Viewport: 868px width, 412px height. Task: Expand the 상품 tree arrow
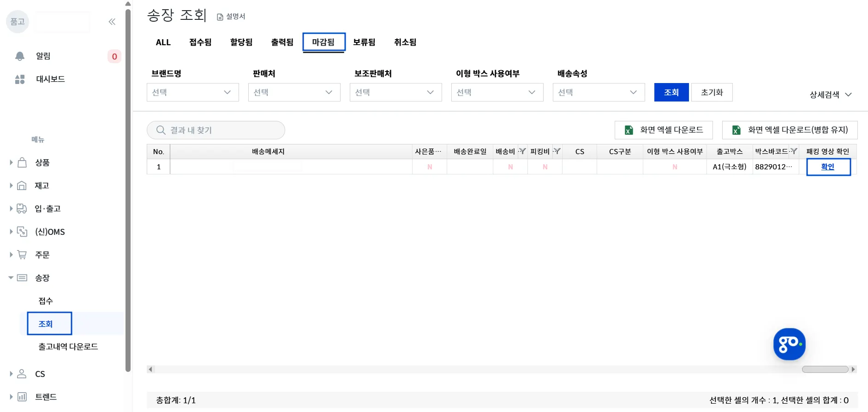pyautogui.click(x=11, y=162)
